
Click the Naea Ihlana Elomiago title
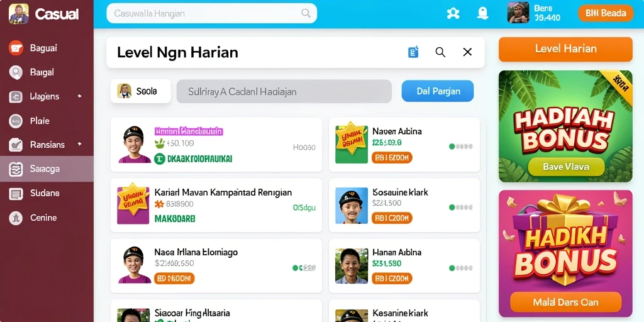pos(196,252)
